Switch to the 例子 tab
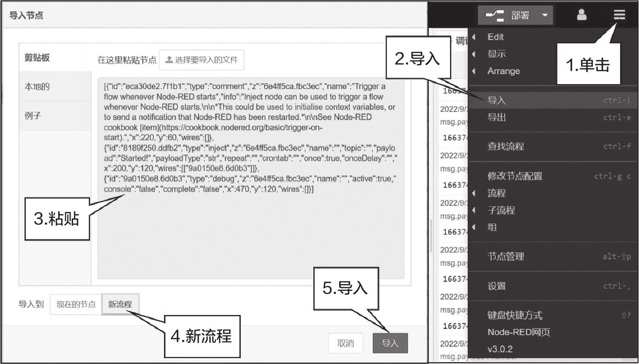Screen dimensions: 639x364 (x=32, y=115)
